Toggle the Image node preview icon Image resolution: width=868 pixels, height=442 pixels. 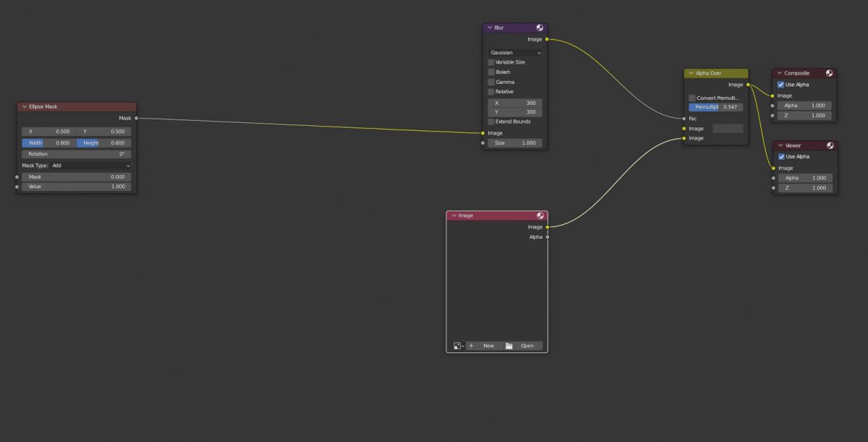[540, 216]
